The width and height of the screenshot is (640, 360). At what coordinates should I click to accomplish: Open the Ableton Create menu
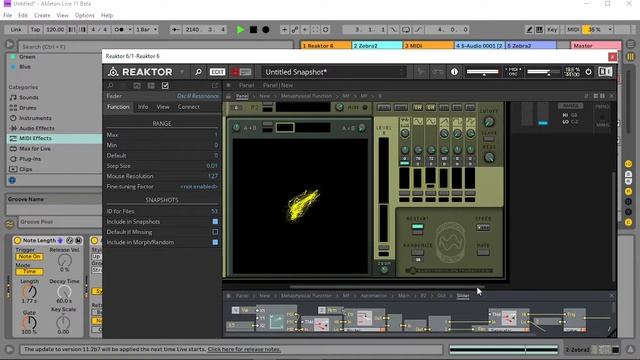pyautogui.click(x=42, y=16)
